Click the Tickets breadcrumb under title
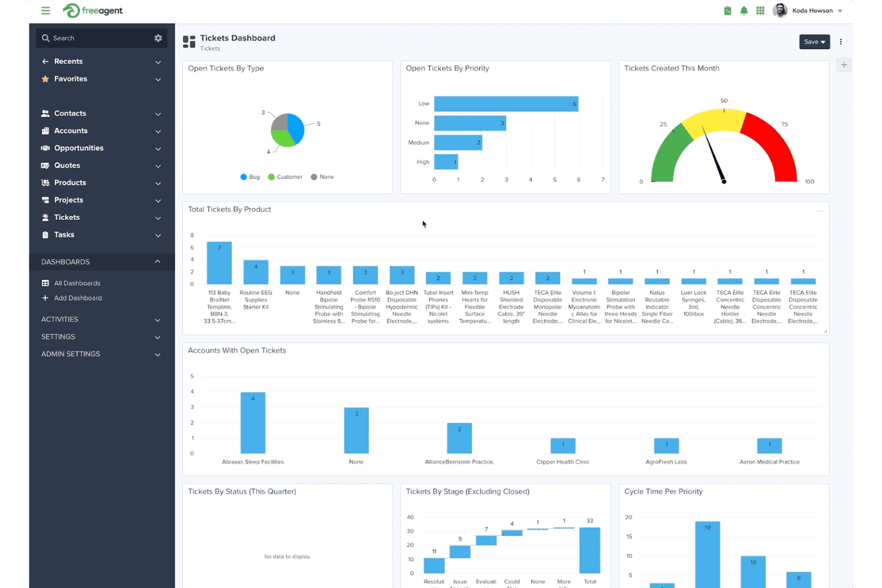Viewport: 882px width, 588px height. (210, 48)
